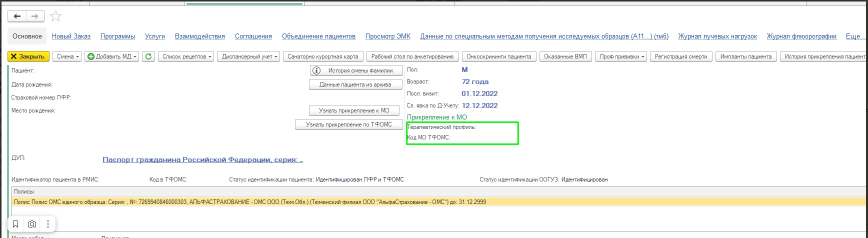Viewport: 868px width, 238px height.
Task: Add page to favorites star
Action: click(56, 16)
